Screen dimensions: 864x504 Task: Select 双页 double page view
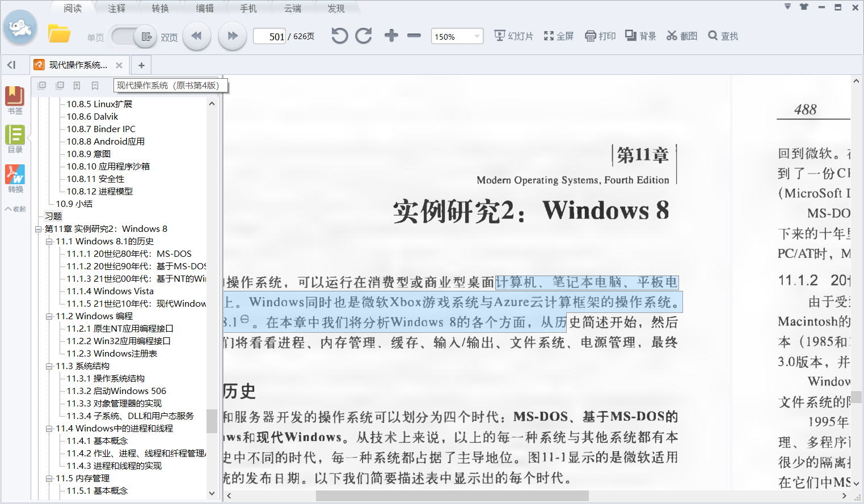(169, 37)
